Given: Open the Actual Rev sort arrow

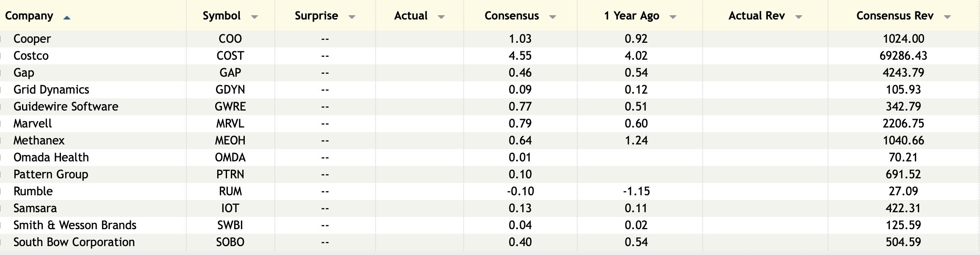Looking at the screenshot, I should pyautogui.click(x=798, y=17).
